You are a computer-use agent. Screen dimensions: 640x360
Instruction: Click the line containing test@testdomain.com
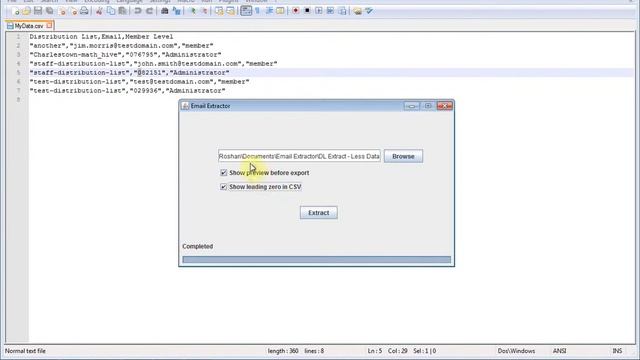click(x=139, y=82)
